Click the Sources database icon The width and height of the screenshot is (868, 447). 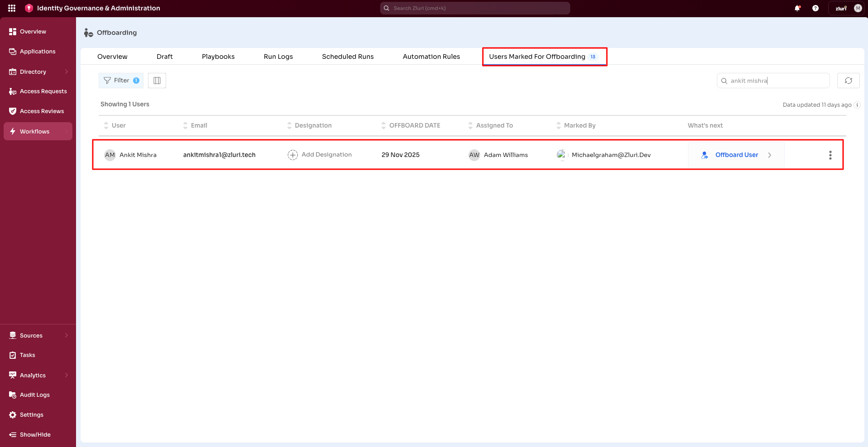click(x=13, y=336)
